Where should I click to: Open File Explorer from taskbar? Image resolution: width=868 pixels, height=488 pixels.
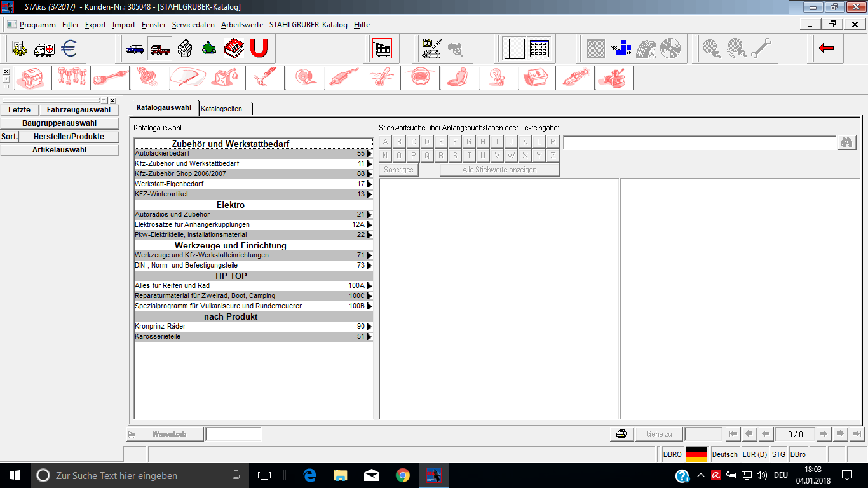pos(341,475)
